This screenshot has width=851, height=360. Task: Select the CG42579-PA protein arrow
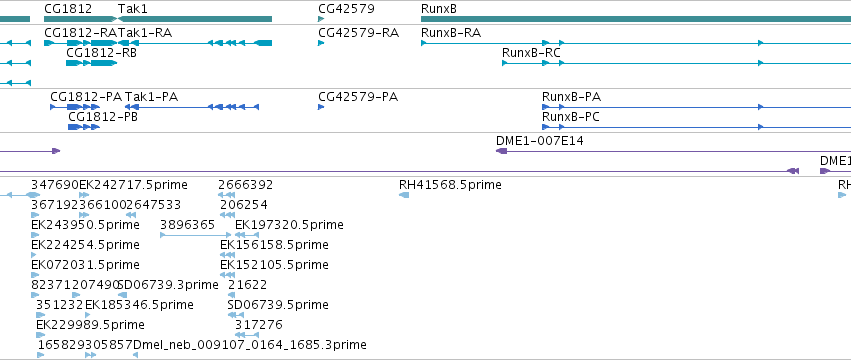(x=321, y=107)
